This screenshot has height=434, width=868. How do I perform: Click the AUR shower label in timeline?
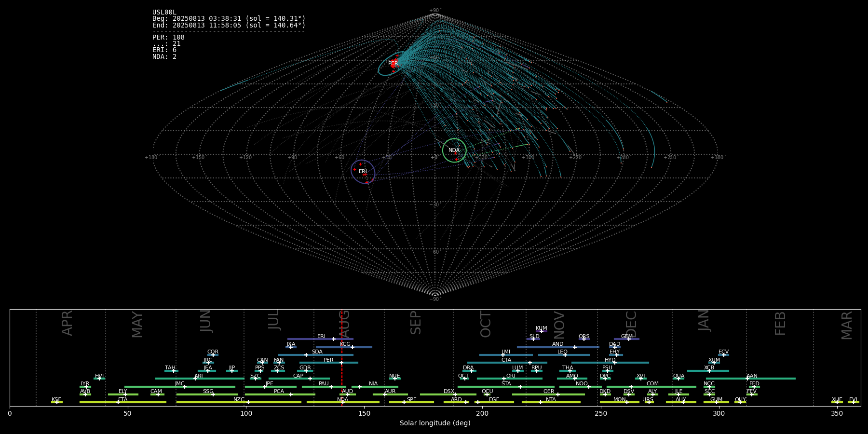pos(390,392)
